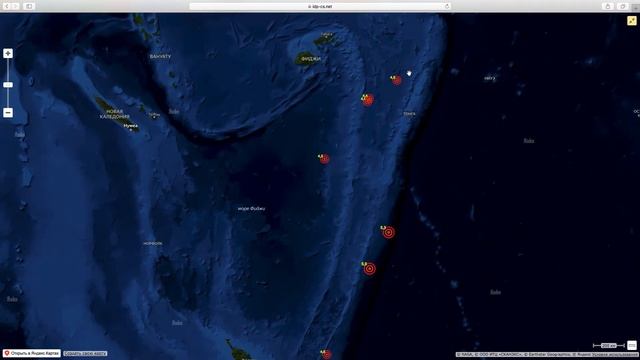This screenshot has height=360, width=640.
Task: Click the ТОНГА label on the map
Action: (409, 114)
